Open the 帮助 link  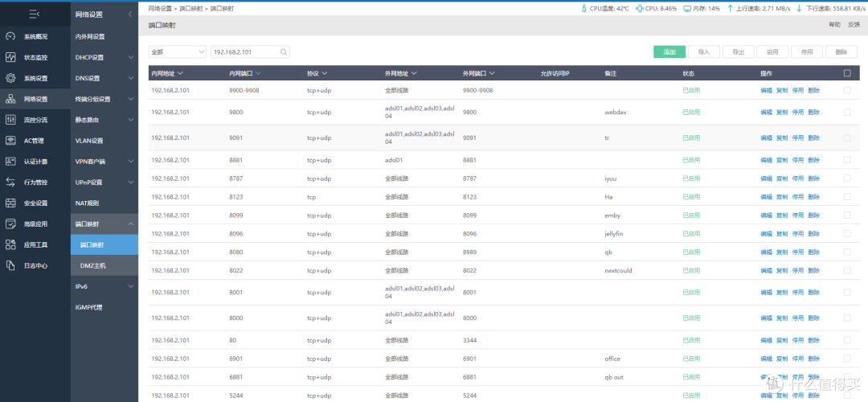(834, 25)
